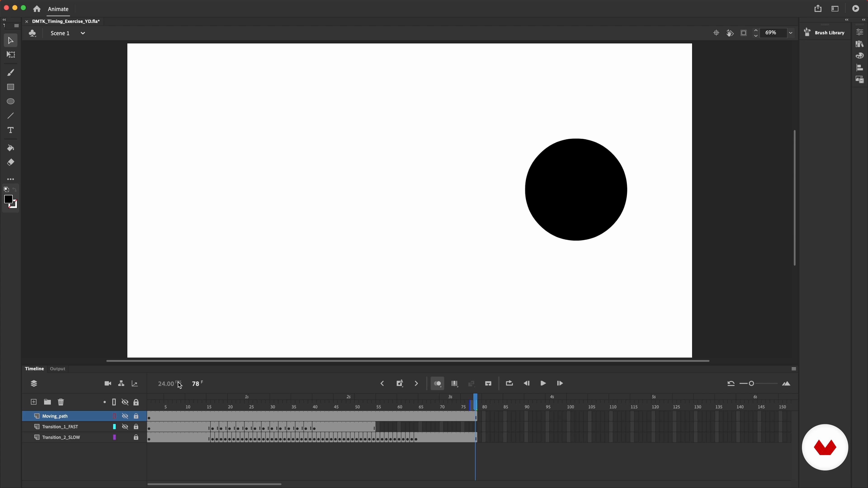Viewport: 868px width, 488px height.
Task: Unlock the Transition_2_SLOW layer
Action: pos(136,437)
